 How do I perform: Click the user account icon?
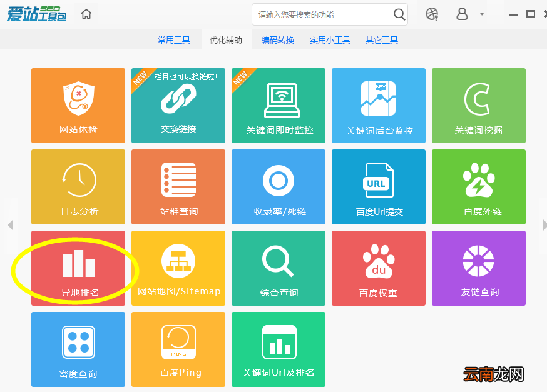[x=462, y=14]
